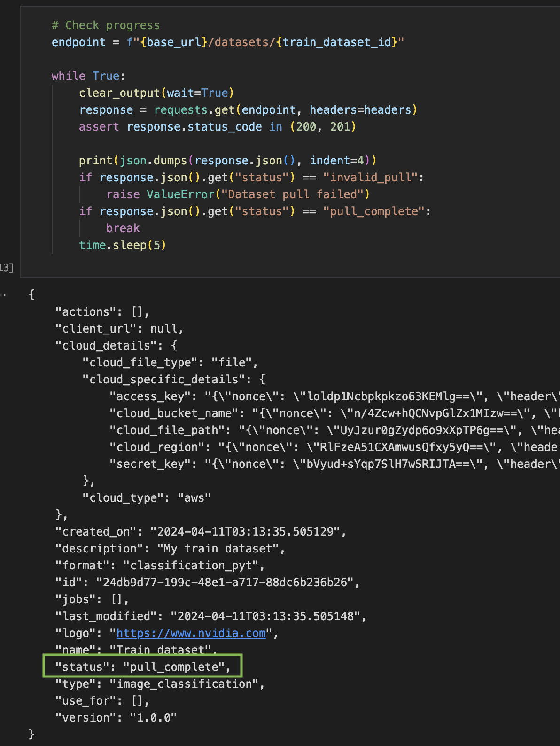This screenshot has height=746, width=560.
Task: Click the assert response.status_code line
Action: pyautogui.click(x=218, y=126)
